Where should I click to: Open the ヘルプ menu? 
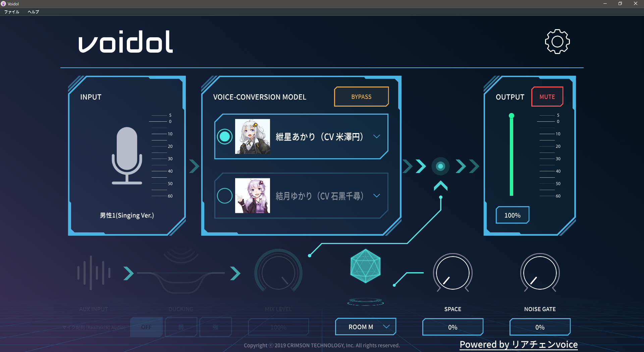coord(33,12)
